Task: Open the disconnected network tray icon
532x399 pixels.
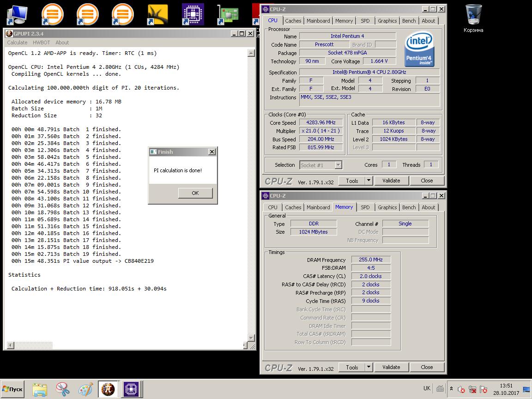Action: (472, 389)
